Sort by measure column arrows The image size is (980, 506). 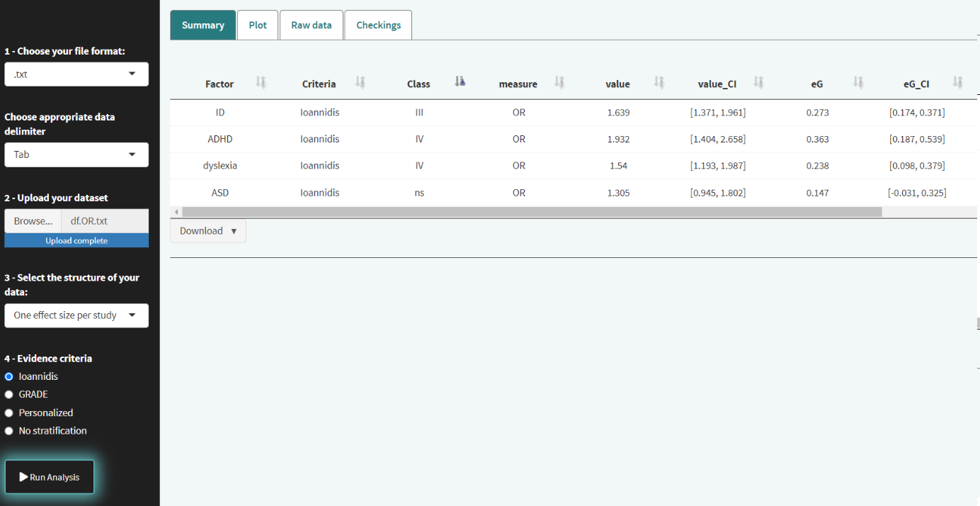click(559, 83)
